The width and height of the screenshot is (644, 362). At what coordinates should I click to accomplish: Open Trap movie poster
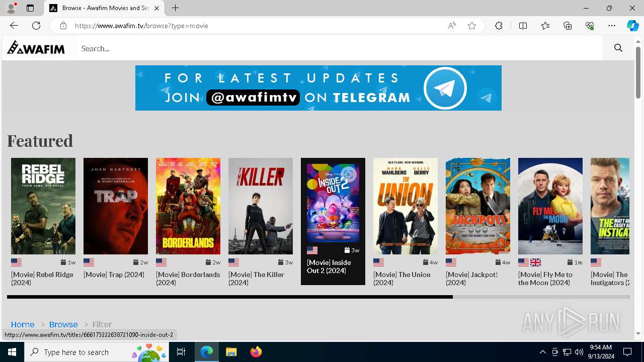click(x=116, y=206)
